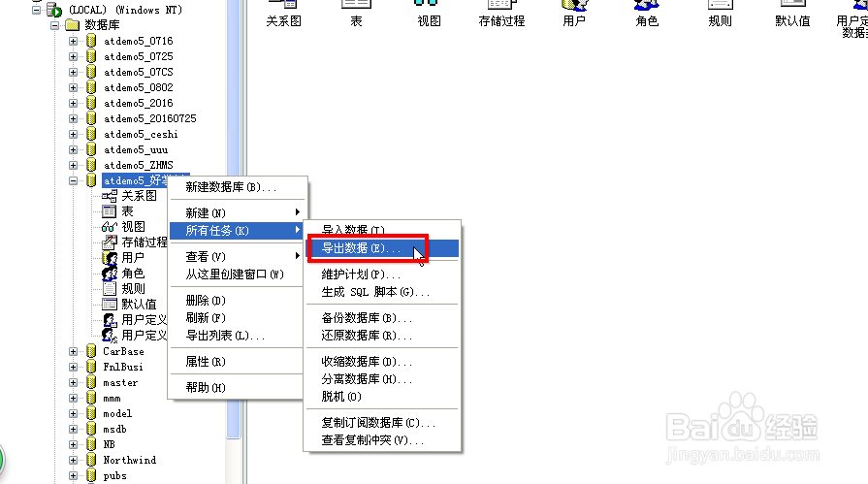This screenshot has width=868, height=484.
Task: Click the Northwind database icon
Action: pyautogui.click(x=91, y=460)
